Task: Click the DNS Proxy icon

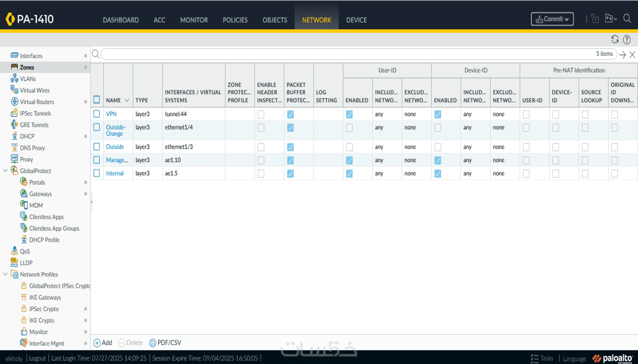Action: [x=14, y=147]
